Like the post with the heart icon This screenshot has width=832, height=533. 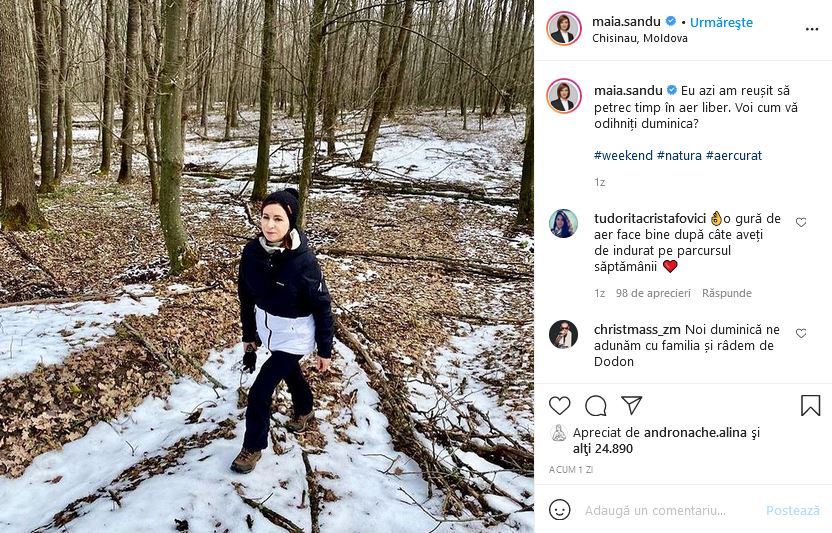(x=560, y=405)
